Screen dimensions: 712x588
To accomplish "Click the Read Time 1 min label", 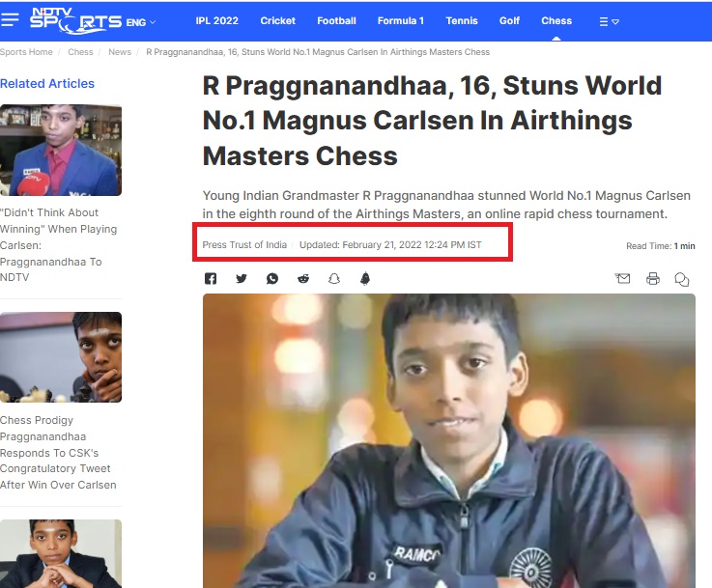I will click(x=661, y=246).
